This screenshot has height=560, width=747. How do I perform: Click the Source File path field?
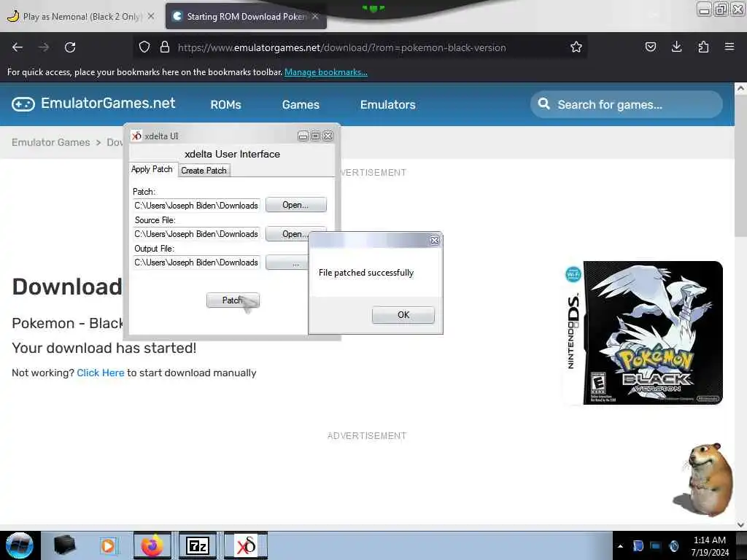(197, 234)
